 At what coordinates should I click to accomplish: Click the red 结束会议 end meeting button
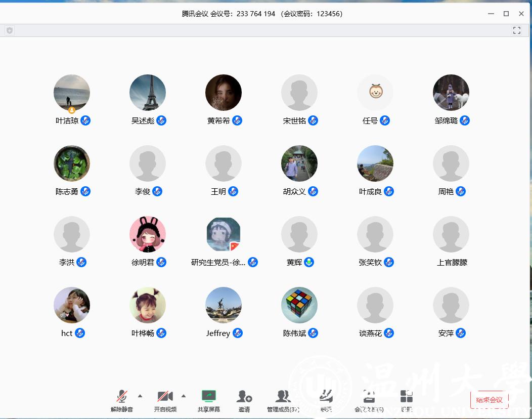(x=489, y=400)
